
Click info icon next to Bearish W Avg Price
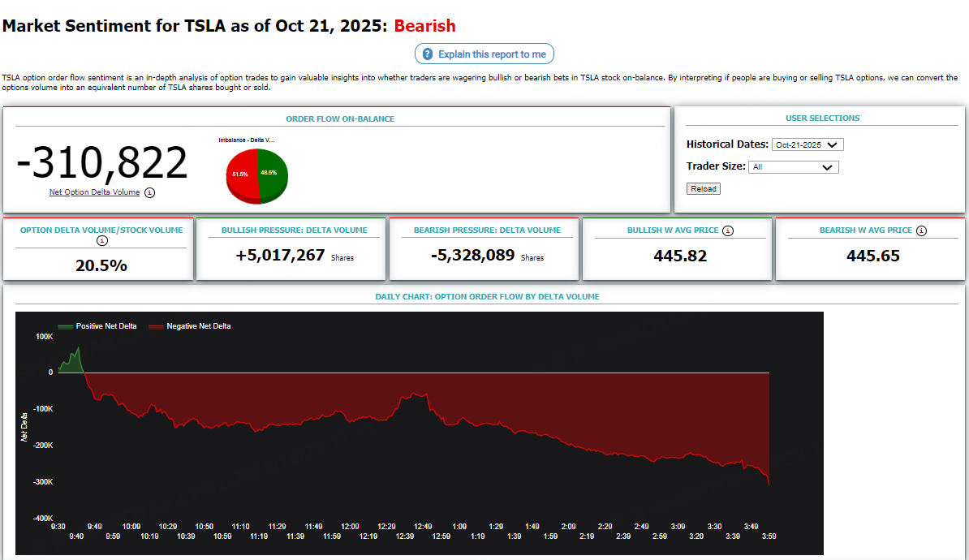[921, 230]
